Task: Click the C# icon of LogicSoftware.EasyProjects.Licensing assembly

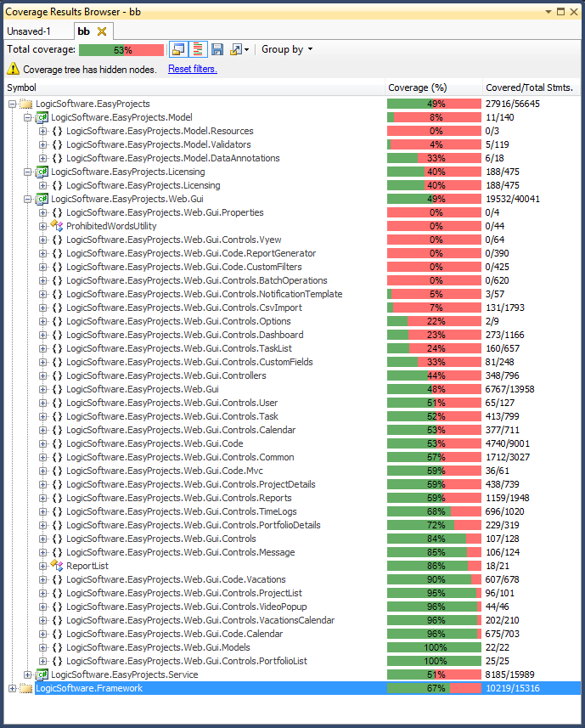Action: coord(42,172)
